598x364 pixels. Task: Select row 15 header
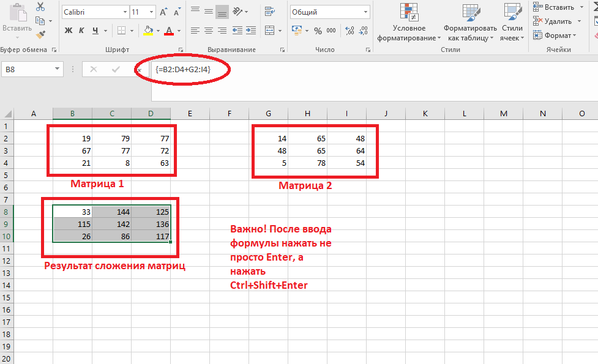[7, 298]
